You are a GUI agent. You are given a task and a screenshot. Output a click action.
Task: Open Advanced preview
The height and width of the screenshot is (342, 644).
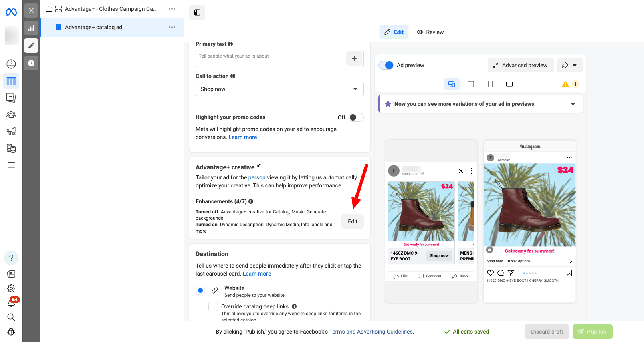tap(520, 65)
